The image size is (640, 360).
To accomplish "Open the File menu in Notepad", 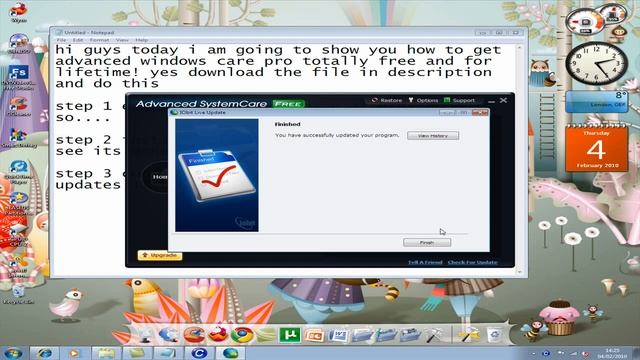I will (x=61, y=40).
